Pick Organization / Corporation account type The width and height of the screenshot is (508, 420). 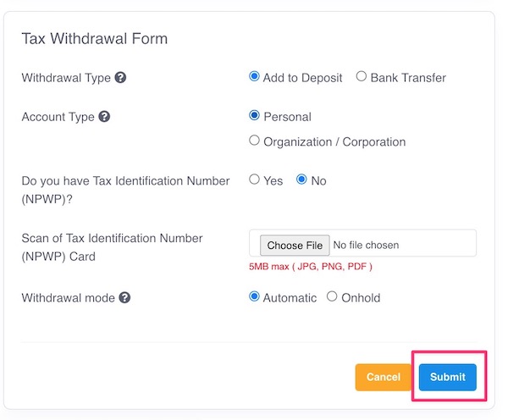[x=254, y=141]
